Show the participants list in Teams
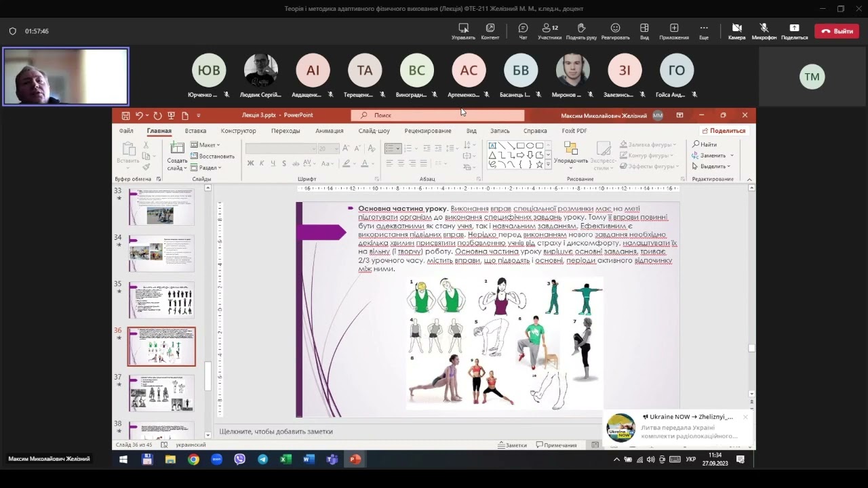This screenshot has height=488, width=868. coord(549,30)
